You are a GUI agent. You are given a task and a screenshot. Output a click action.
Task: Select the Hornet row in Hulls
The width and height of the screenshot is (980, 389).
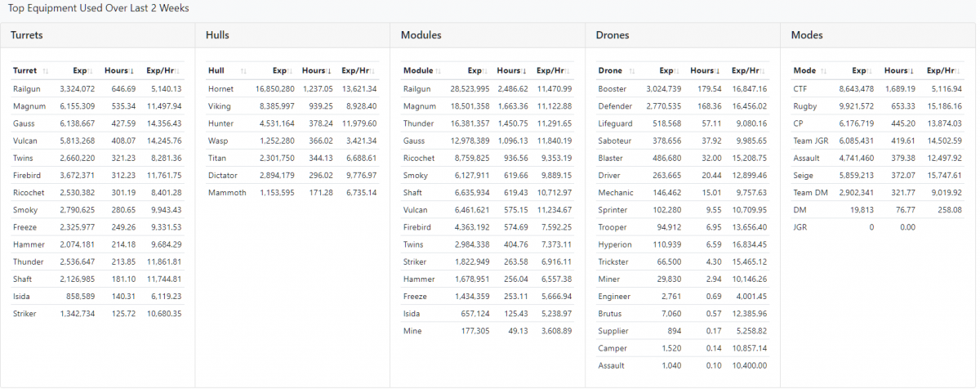[221, 89]
